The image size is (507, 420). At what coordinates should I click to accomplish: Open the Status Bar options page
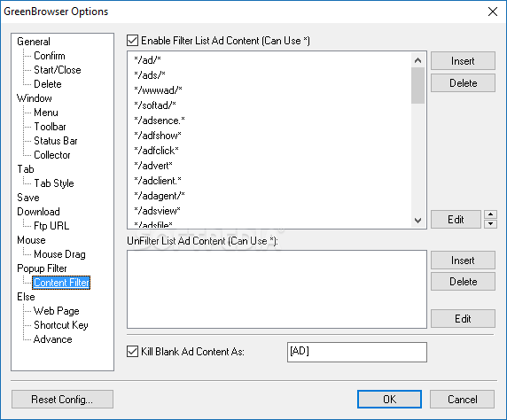click(x=56, y=141)
